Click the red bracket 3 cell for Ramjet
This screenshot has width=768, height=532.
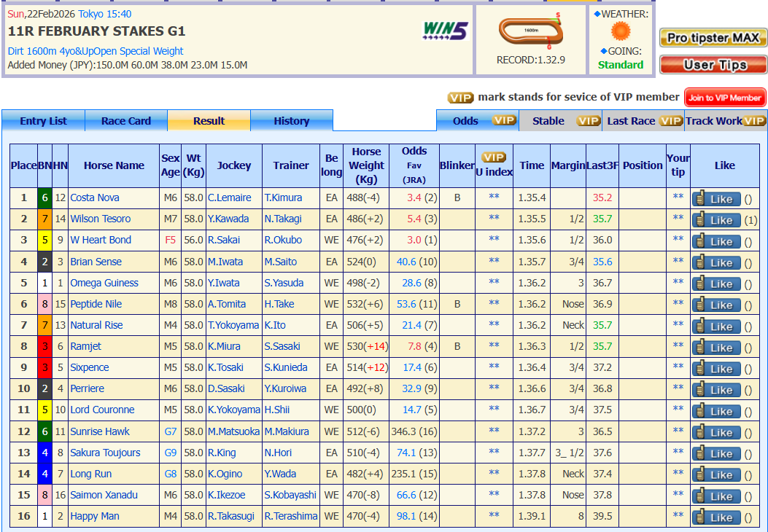click(x=44, y=346)
